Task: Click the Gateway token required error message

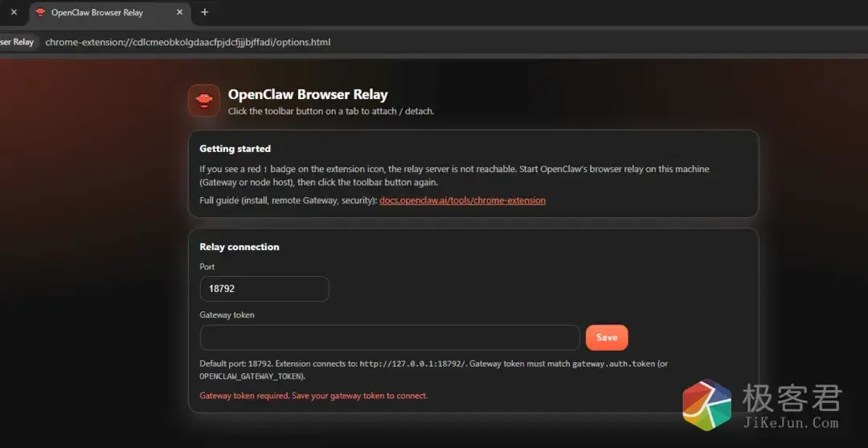Action: (x=313, y=396)
